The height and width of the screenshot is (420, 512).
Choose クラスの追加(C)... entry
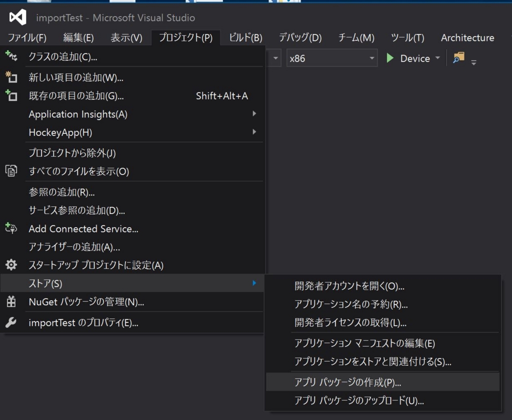point(132,56)
